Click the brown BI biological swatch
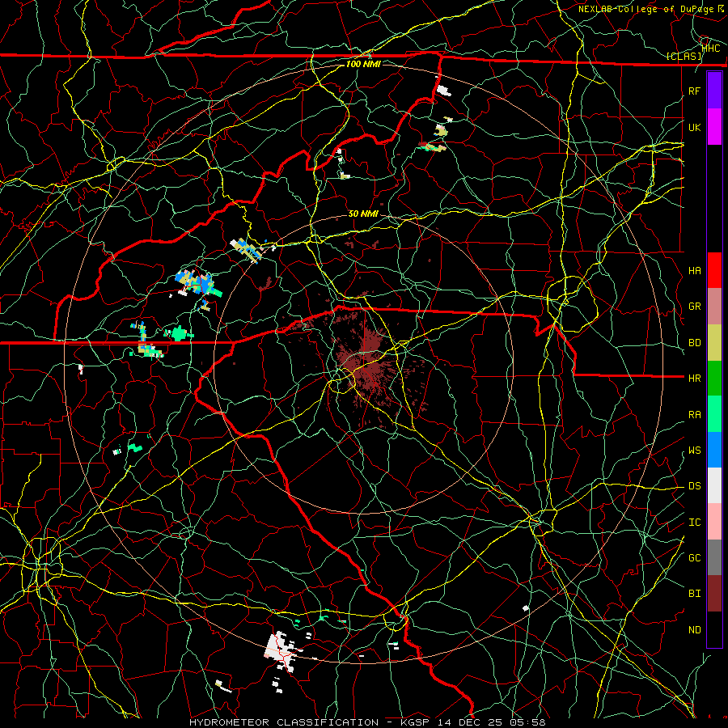The image size is (728, 728). (x=714, y=594)
